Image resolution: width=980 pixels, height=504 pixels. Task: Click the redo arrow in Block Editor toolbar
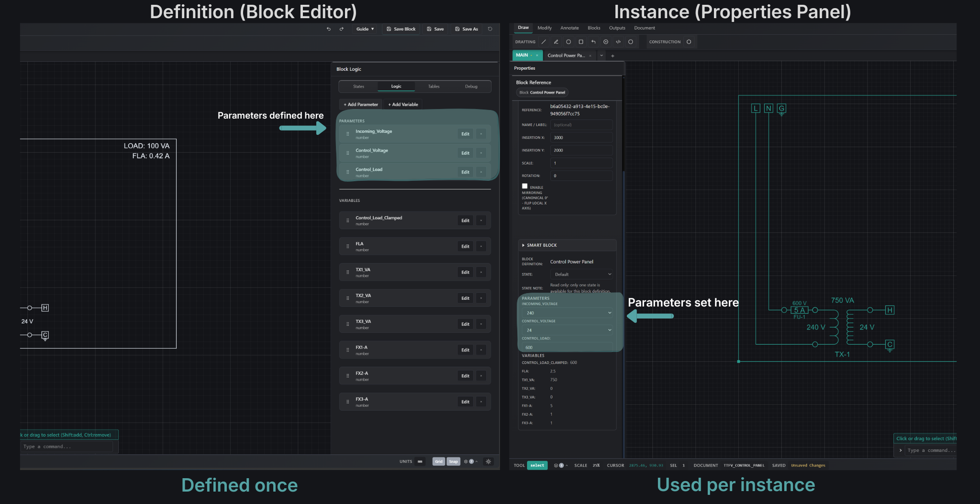pyautogui.click(x=342, y=29)
